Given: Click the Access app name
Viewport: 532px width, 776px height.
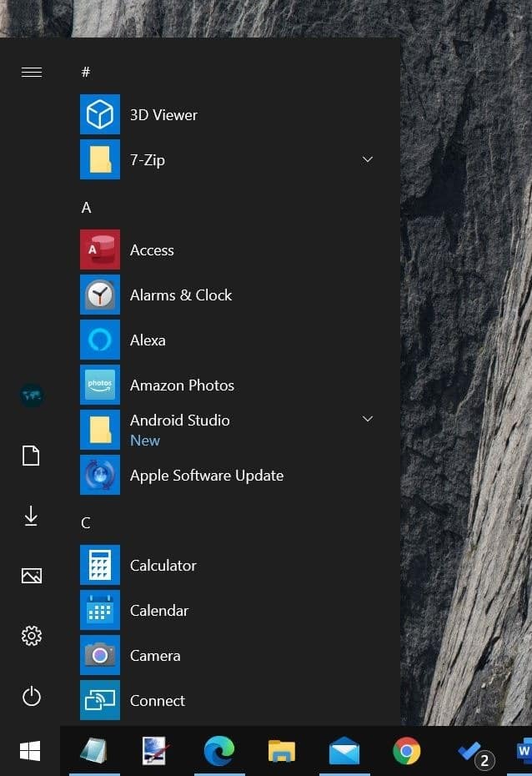Looking at the screenshot, I should tap(152, 250).
